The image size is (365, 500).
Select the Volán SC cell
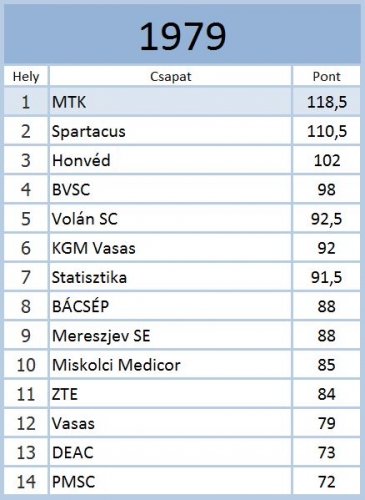coord(170,219)
